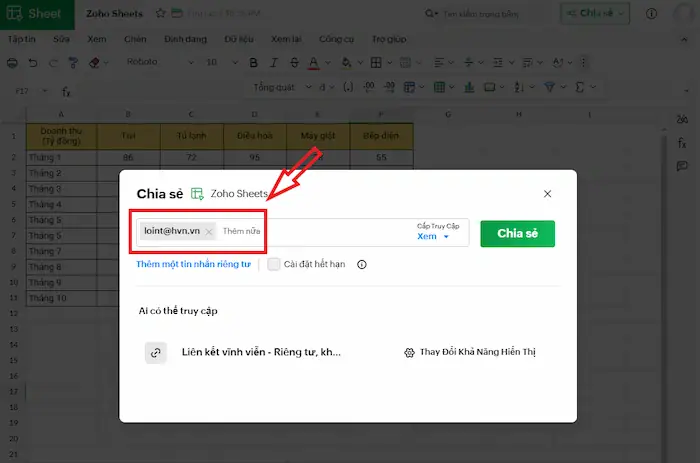Open the toolbar more options (three dots)
The height and width of the screenshot is (463, 700).
(583, 63)
